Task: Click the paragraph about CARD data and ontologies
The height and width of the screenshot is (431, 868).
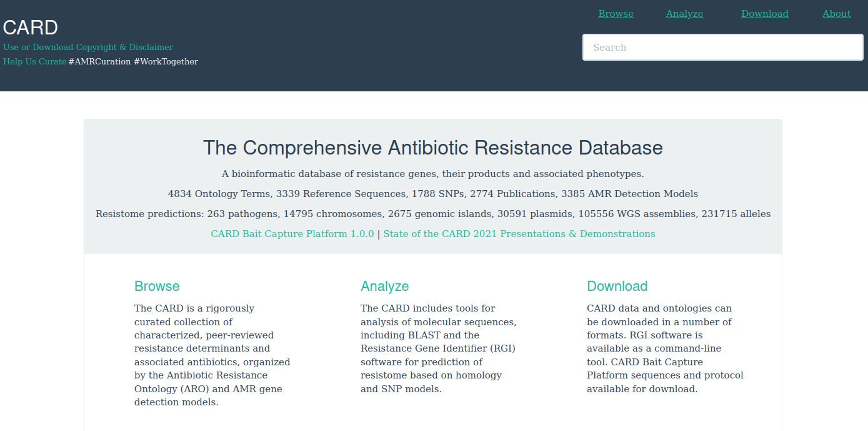Action: point(665,348)
